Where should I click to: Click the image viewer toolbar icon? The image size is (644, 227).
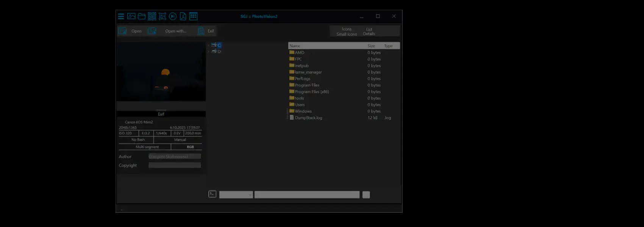[131, 16]
